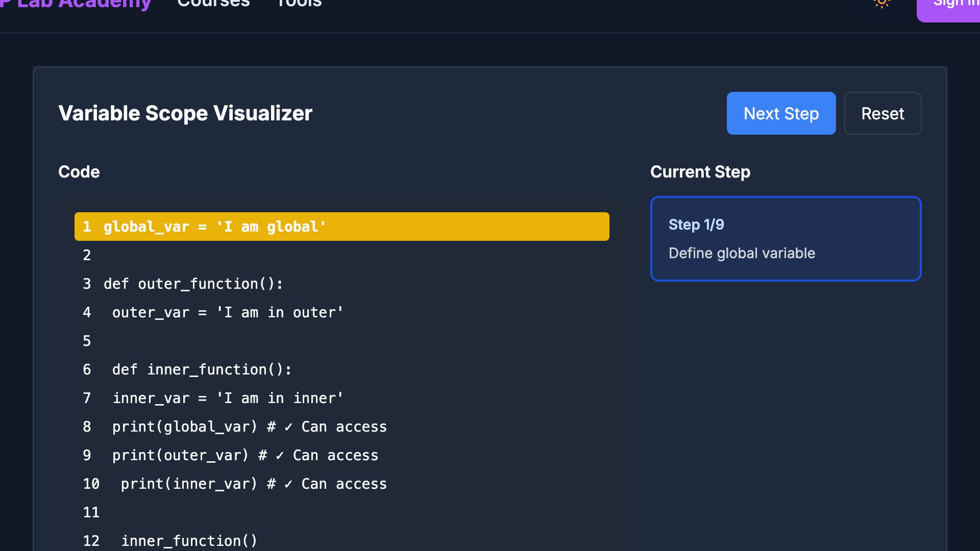This screenshot has width=980, height=551.
Task: Select highlighted line global_var = 'I am global'
Action: pyautogui.click(x=342, y=227)
